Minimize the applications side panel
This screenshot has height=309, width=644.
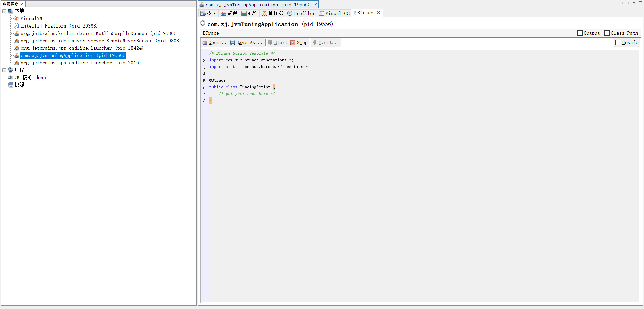tap(193, 4)
